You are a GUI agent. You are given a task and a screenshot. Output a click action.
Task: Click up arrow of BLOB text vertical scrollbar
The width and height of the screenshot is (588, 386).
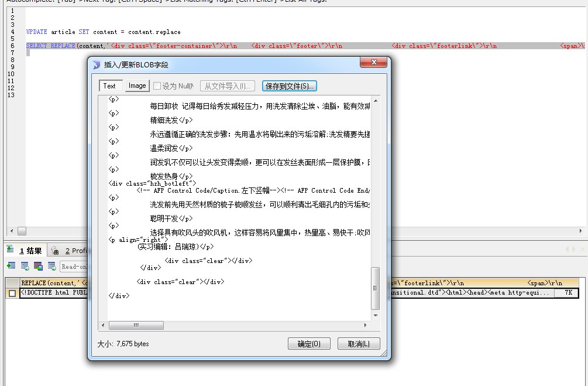(x=376, y=101)
